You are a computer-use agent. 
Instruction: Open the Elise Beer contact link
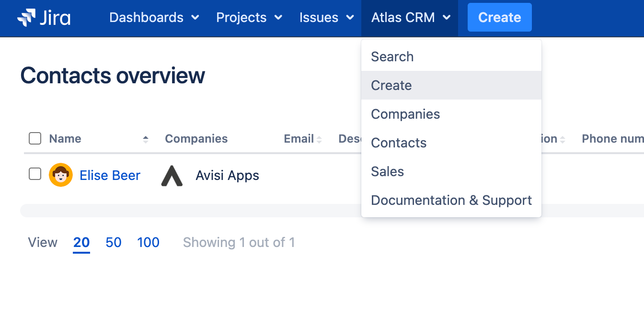click(110, 175)
